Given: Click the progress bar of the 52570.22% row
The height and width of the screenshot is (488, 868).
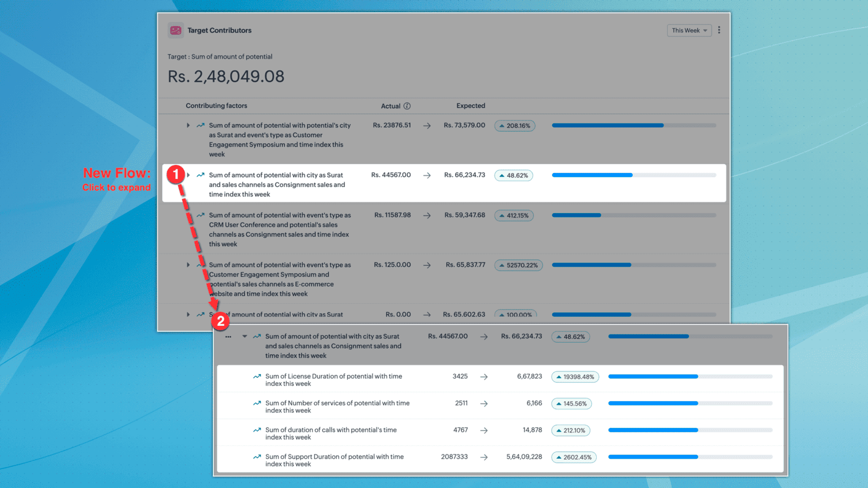Looking at the screenshot, I should point(634,265).
